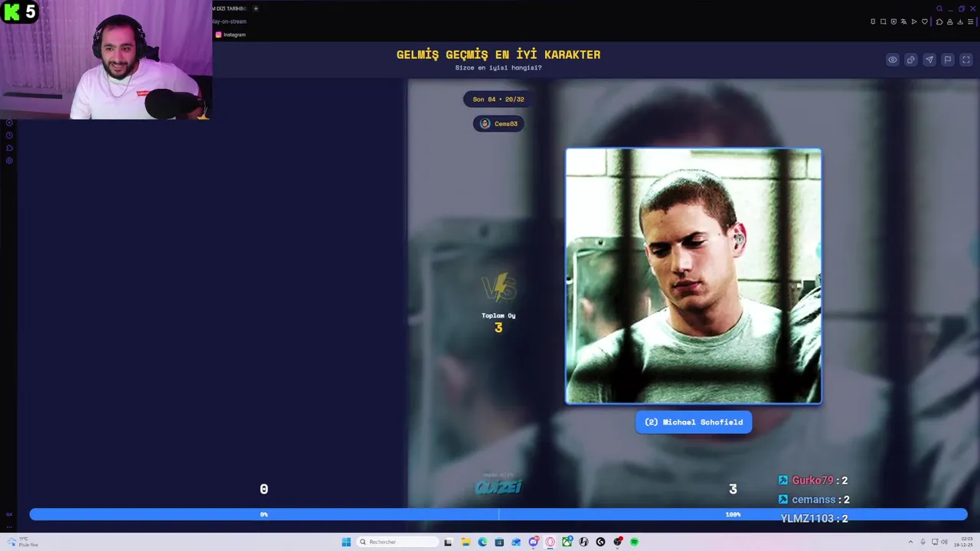Vote for (2) Michael Schofield button
The image size is (980, 551).
694,422
